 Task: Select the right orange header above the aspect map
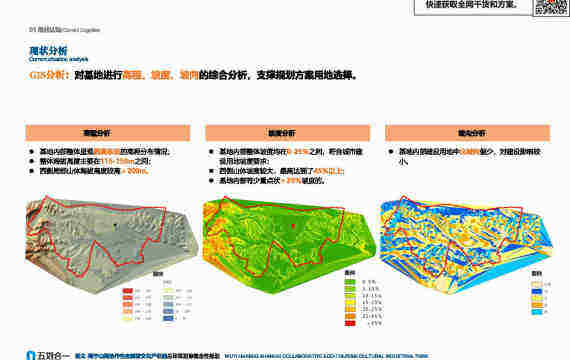tap(467, 133)
